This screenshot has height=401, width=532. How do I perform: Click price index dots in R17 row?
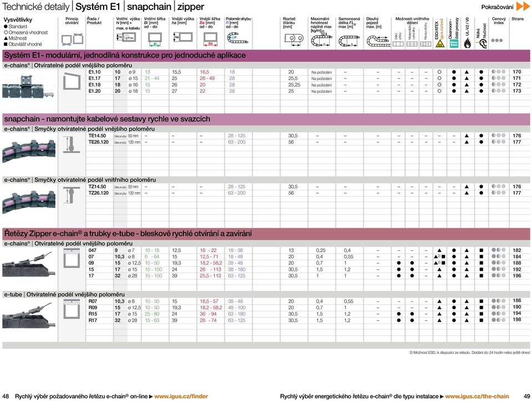pyautogui.click(x=498, y=320)
